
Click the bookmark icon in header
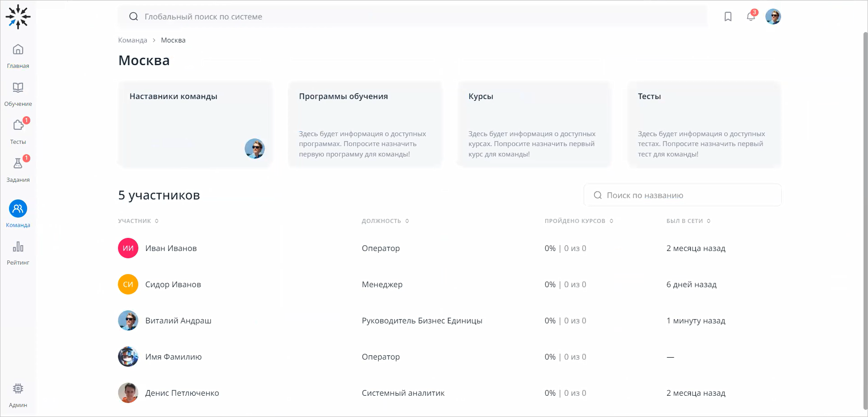coord(728,17)
